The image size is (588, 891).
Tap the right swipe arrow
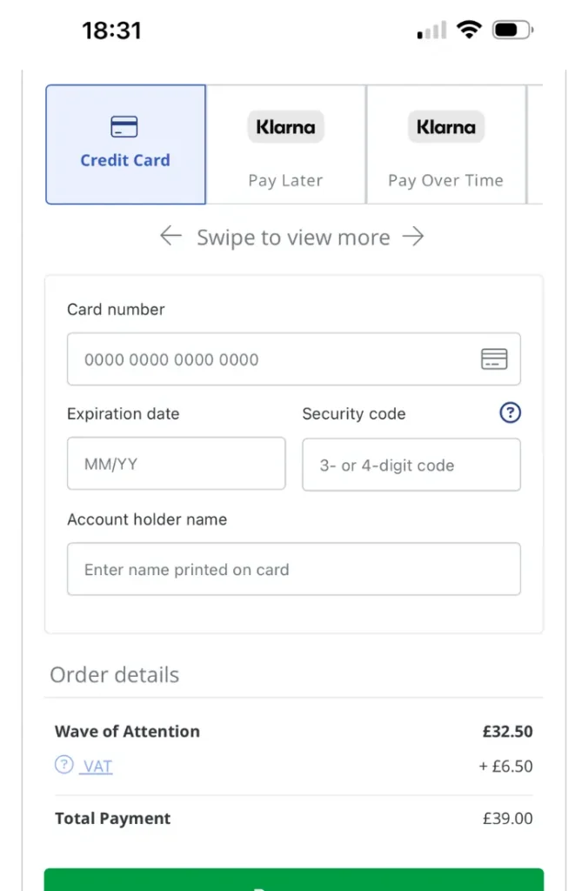click(x=414, y=236)
